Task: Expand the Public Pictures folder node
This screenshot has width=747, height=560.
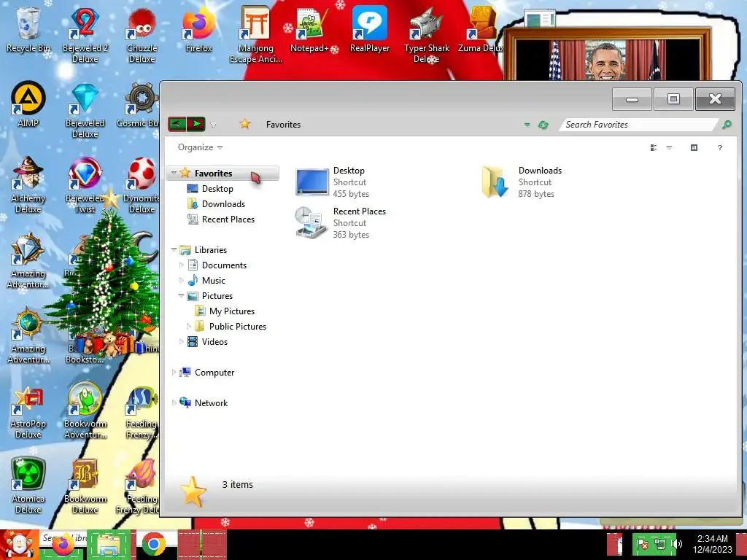Action: (x=189, y=326)
